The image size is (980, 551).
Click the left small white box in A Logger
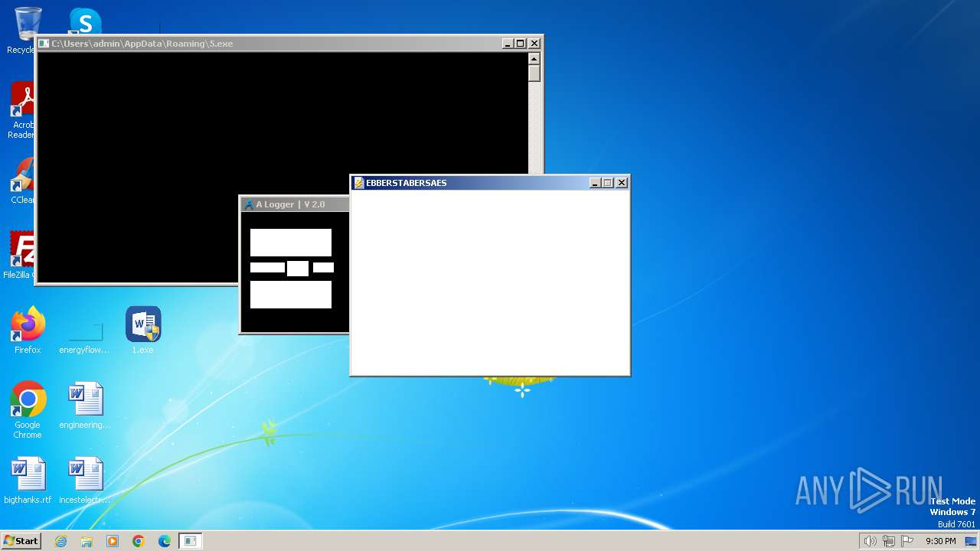coord(267,268)
